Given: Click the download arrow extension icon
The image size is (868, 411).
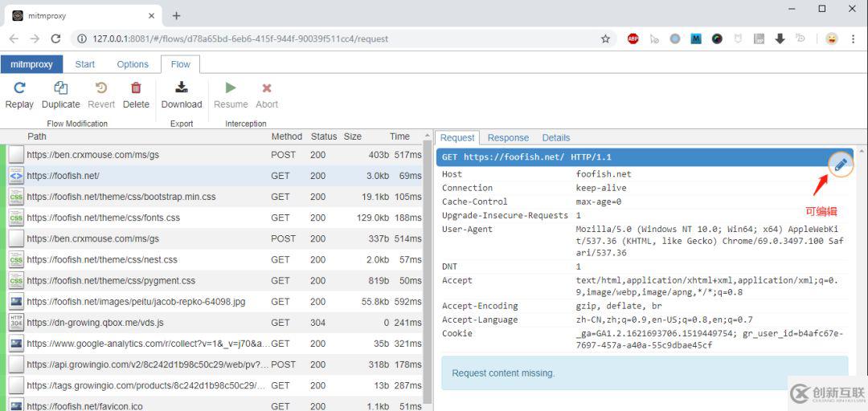Looking at the screenshot, I should pos(780,39).
